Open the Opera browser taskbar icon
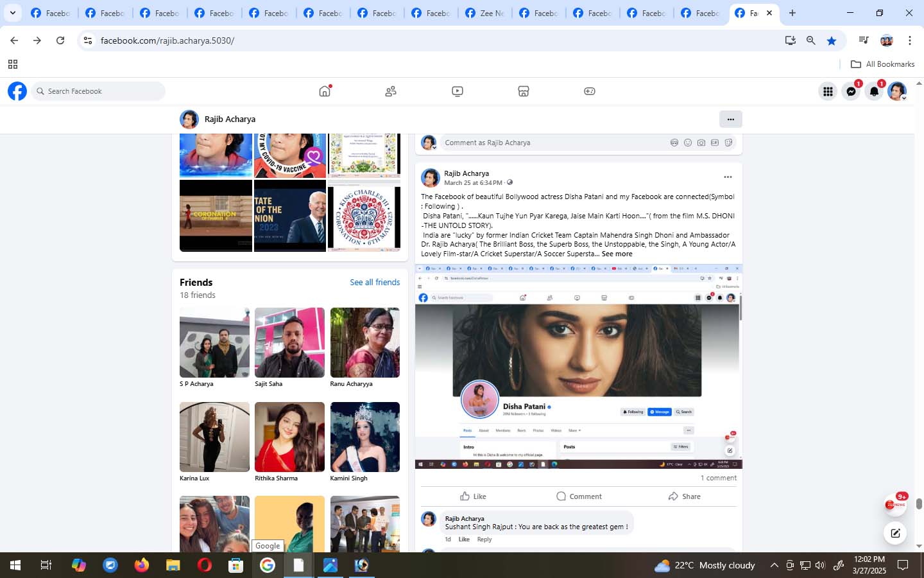The width and height of the screenshot is (924, 578). [205, 565]
